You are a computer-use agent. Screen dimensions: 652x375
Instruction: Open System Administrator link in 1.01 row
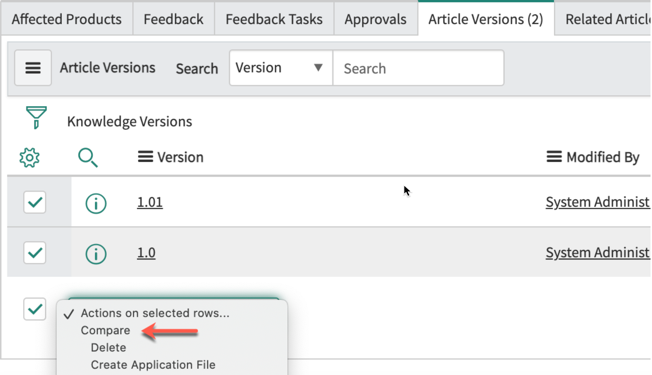[x=598, y=202]
